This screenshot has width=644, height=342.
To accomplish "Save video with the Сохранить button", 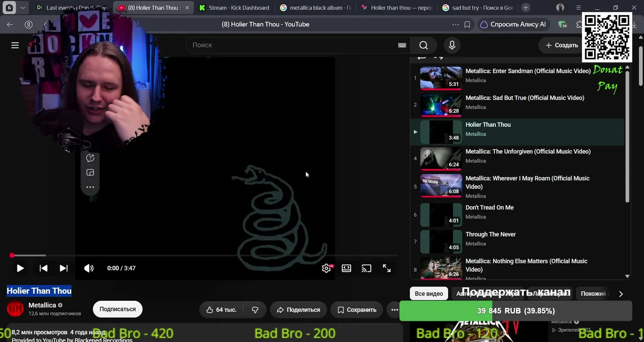I will (x=356, y=310).
